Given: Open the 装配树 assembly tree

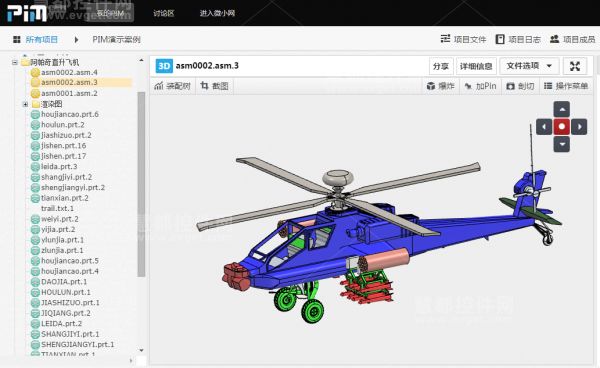Looking at the screenshot, I should [172, 86].
